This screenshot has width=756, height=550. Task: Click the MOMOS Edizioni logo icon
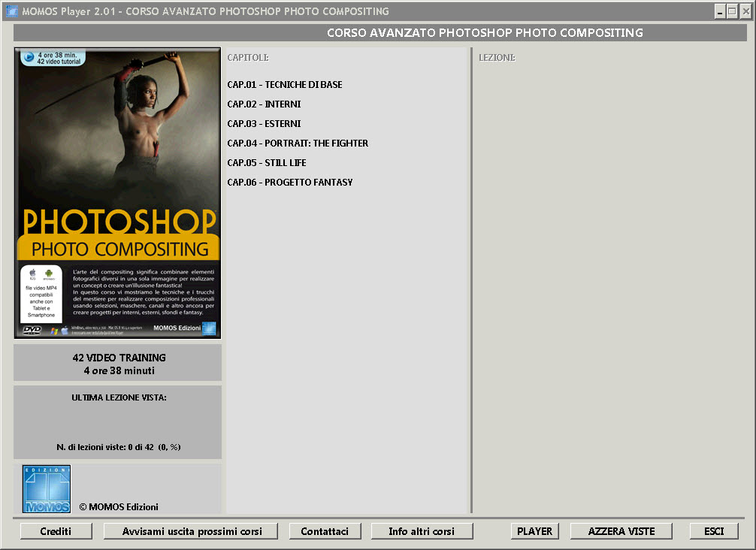click(47, 489)
